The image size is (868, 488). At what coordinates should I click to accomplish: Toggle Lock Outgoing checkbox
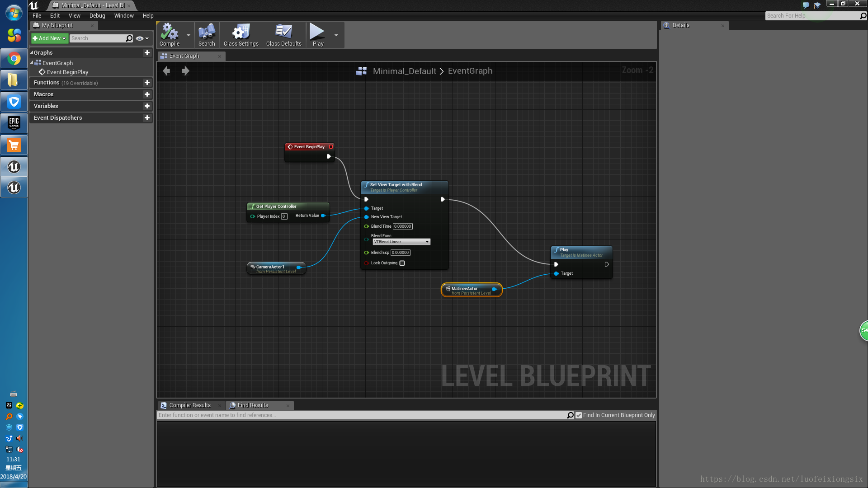point(402,263)
